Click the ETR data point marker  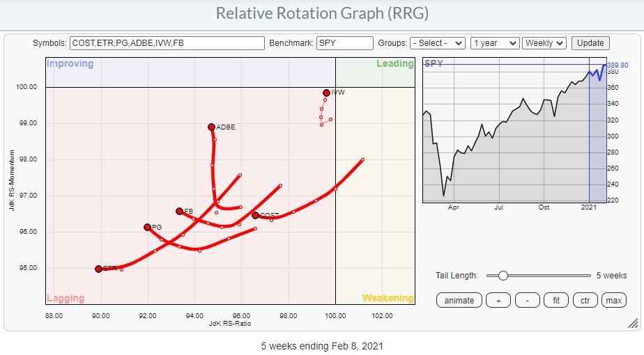98,269
